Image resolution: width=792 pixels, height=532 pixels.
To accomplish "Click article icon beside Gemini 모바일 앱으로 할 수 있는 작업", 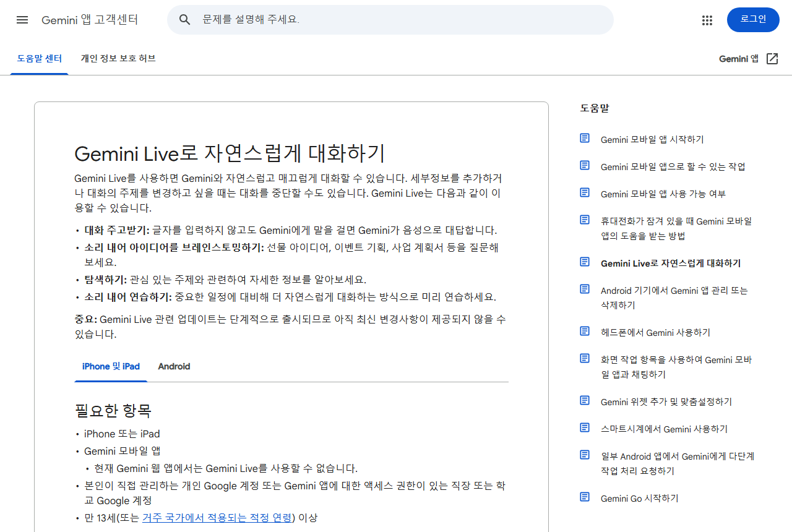I will click(x=585, y=165).
